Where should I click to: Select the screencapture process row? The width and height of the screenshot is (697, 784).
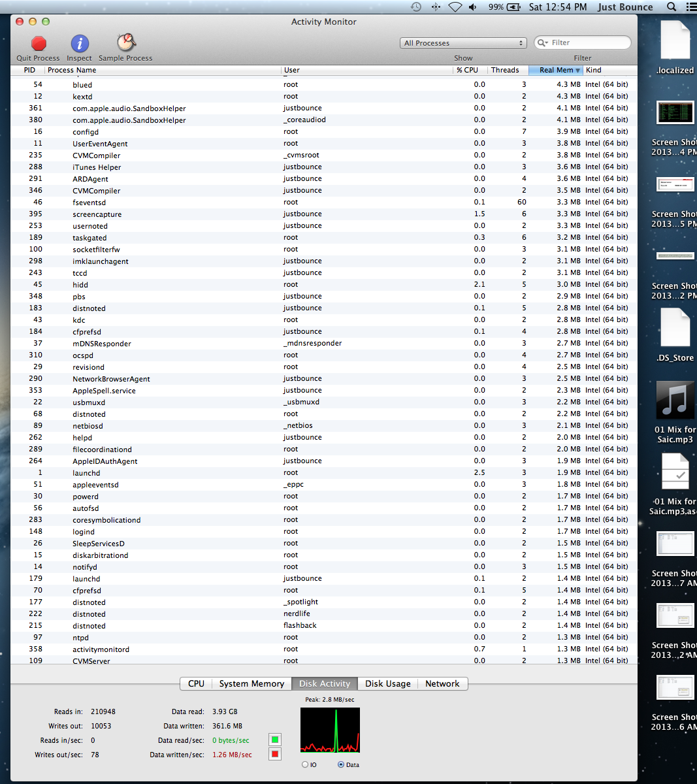(323, 214)
